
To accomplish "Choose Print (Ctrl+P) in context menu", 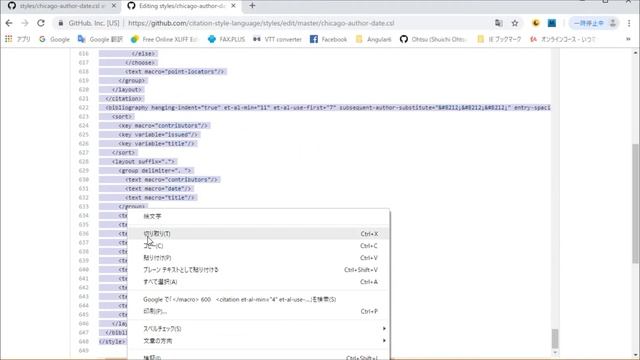I will 259,311.
